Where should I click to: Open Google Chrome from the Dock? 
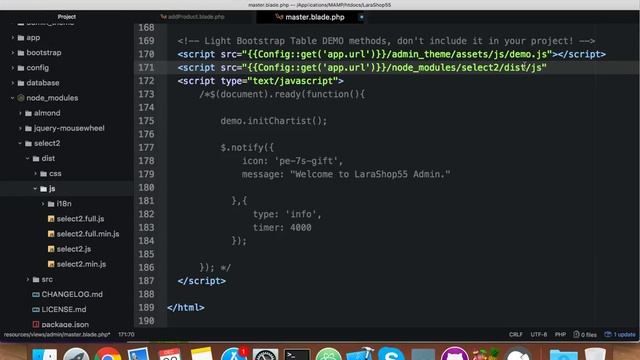pos(108,354)
